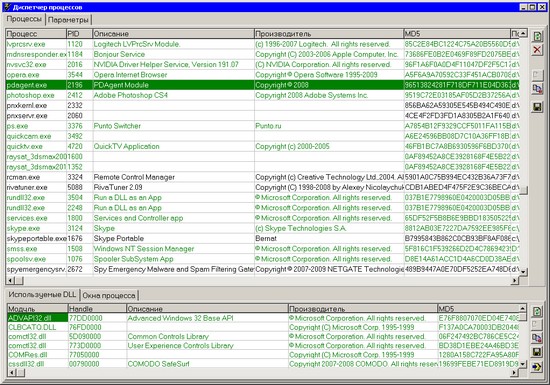This screenshot has width=550, height=385.
Task: Open the Окна процесса tab
Action: tap(109, 296)
